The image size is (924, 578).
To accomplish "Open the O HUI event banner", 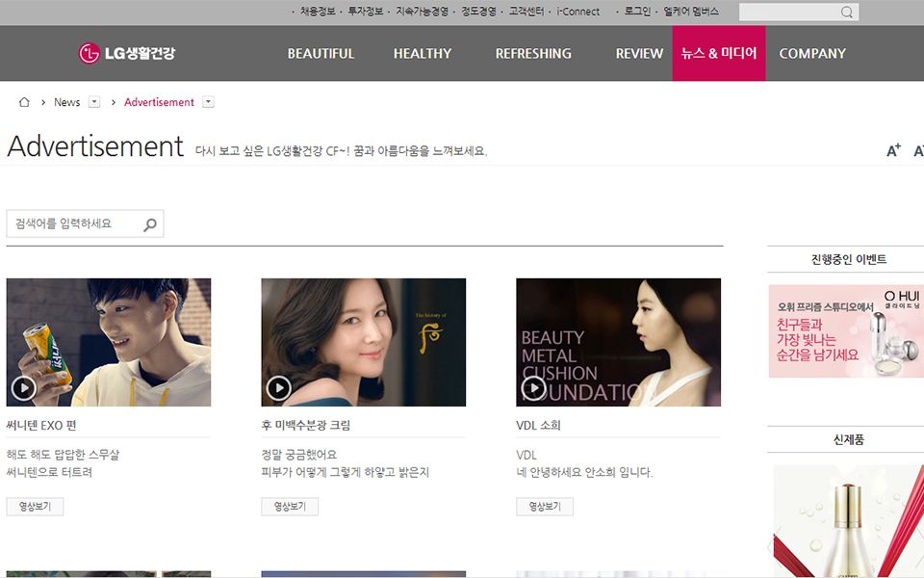I will [x=845, y=330].
